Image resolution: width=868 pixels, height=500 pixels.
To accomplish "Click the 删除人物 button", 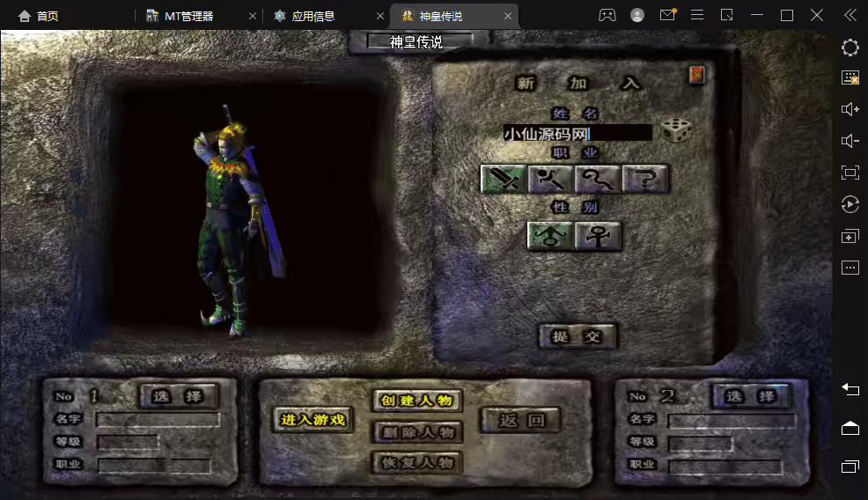I will (x=417, y=432).
